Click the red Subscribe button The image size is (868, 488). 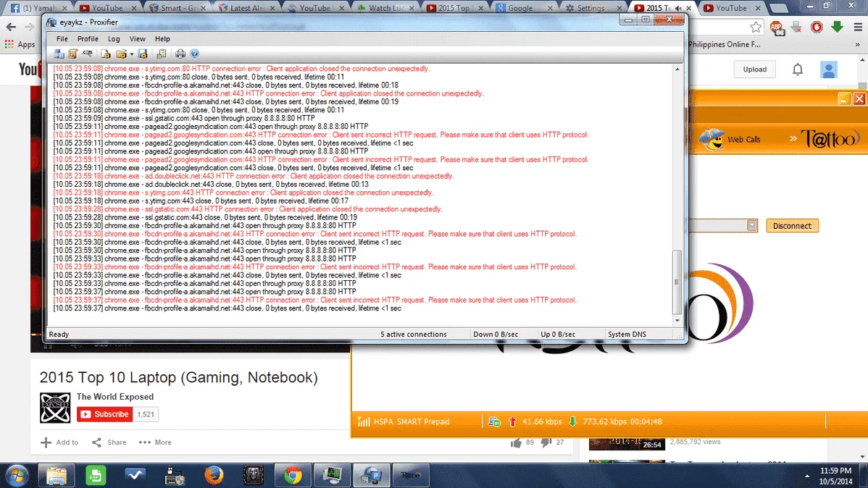[104, 414]
